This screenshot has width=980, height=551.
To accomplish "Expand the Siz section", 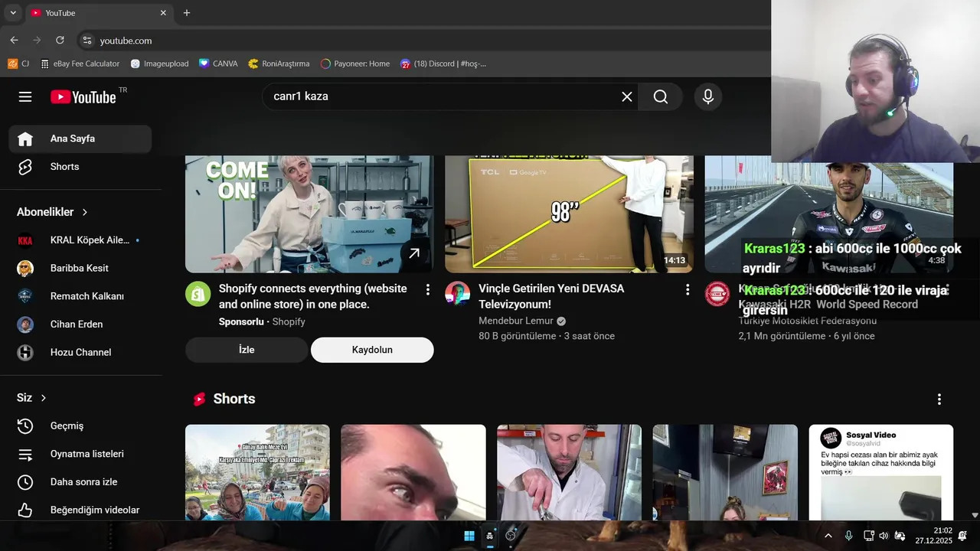I will pos(32,398).
